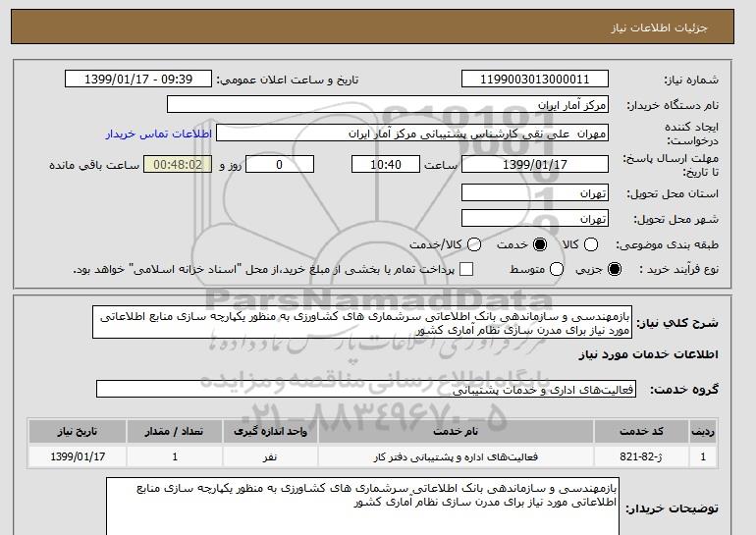Screen dimensions: 756x535
Task: Click the ساعت باقی مانده label
Action: click(x=94, y=165)
